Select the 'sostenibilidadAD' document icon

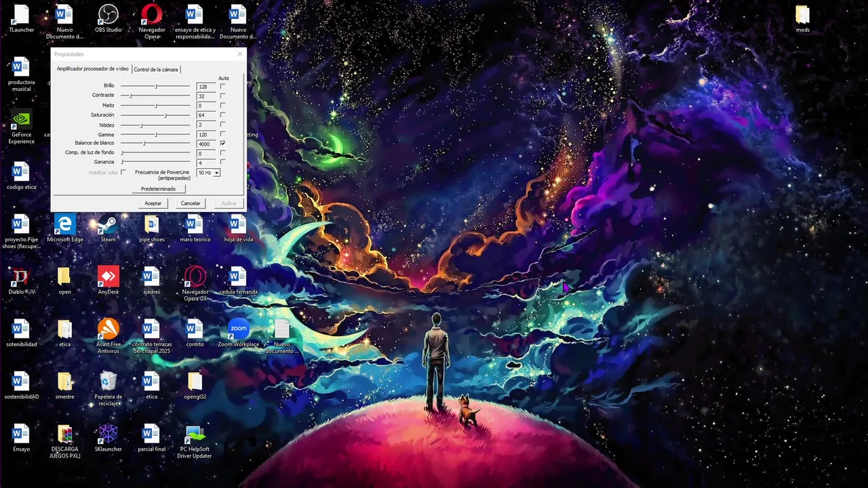coord(21,386)
